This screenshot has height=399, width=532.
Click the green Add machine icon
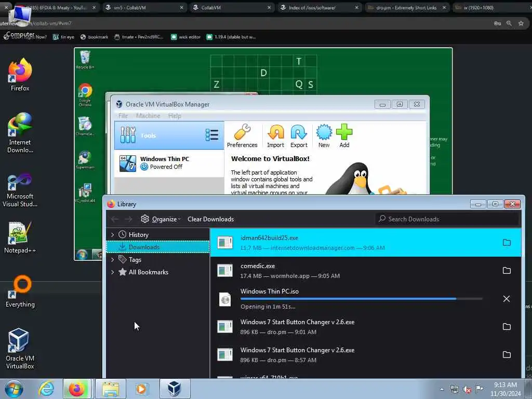[x=344, y=136]
